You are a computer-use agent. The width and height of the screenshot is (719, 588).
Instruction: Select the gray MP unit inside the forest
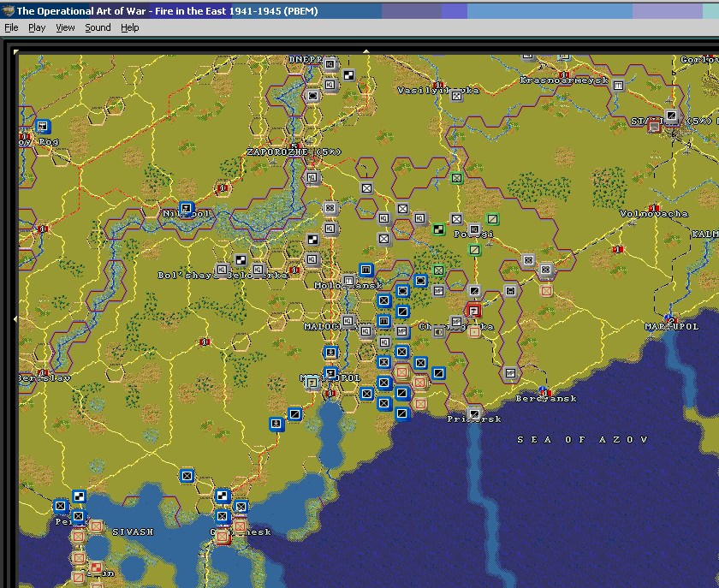coord(439,290)
